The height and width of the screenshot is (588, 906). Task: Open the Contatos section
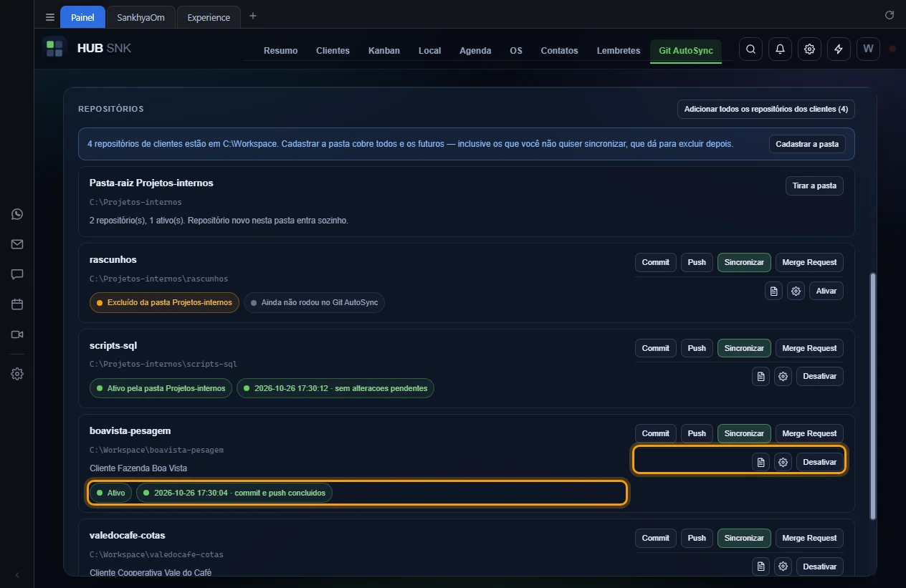tap(559, 50)
